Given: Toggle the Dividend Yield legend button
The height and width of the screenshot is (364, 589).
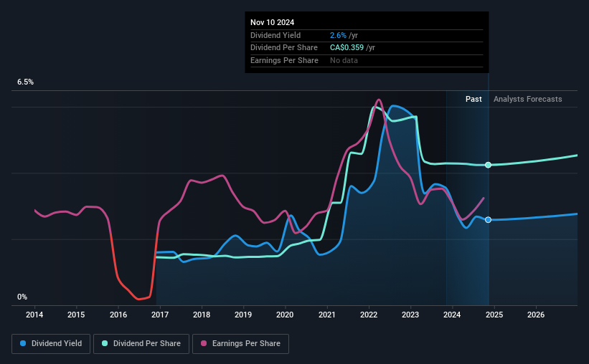Looking at the screenshot, I should pyautogui.click(x=51, y=344).
